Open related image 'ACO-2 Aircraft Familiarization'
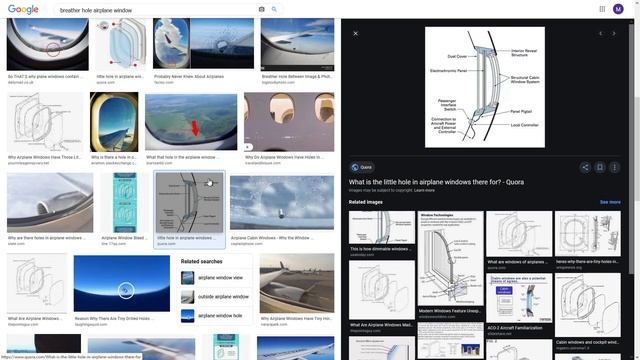640x360 pixels. (x=519, y=298)
